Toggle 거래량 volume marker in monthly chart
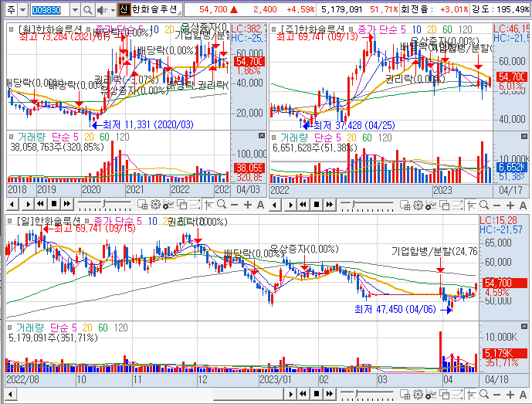This screenshot has width=532, height=404. [x=12, y=137]
